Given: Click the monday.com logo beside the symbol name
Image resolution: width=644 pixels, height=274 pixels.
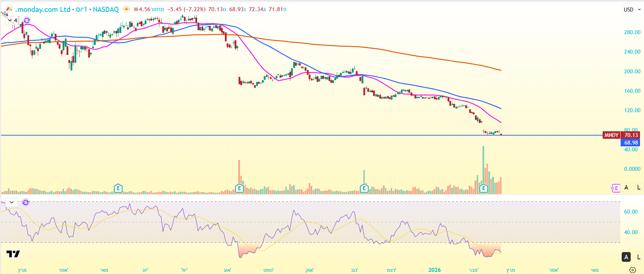Looking at the screenshot, I should (x=9, y=9).
